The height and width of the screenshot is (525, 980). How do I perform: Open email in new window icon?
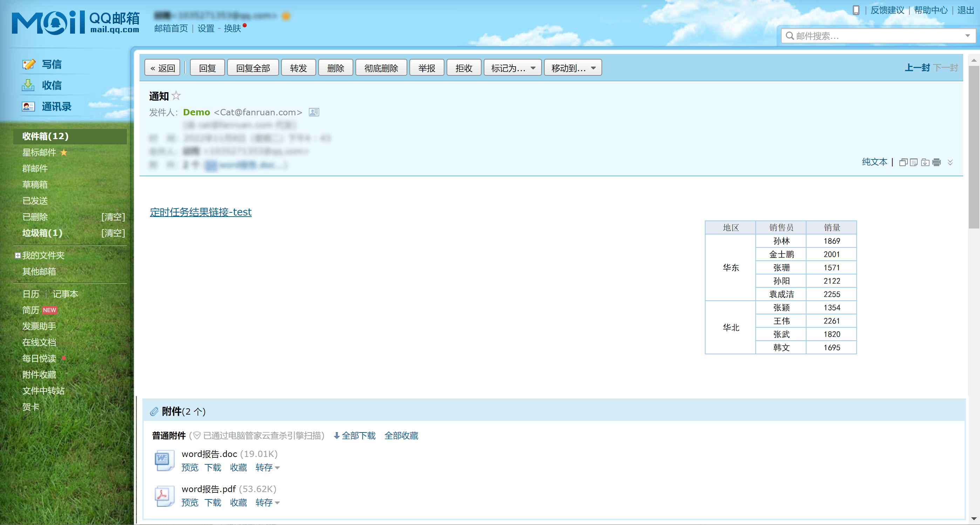903,163
